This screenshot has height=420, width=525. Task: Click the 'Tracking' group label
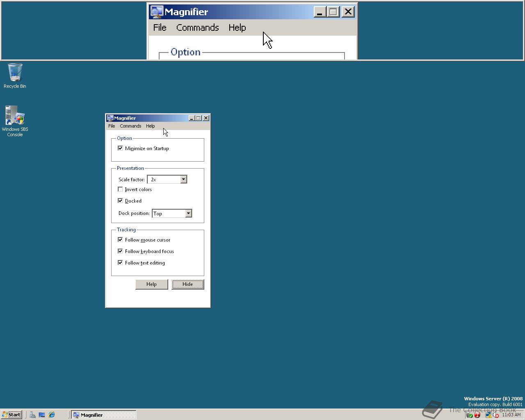point(126,230)
